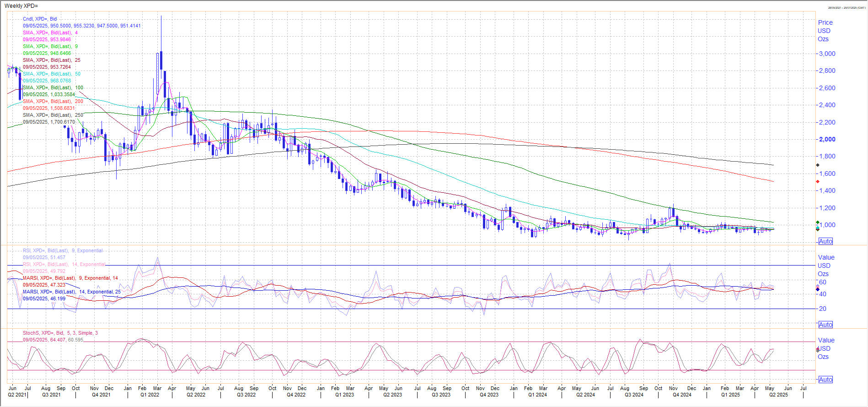Select the SMA 4 legend label

coord(50,33)
